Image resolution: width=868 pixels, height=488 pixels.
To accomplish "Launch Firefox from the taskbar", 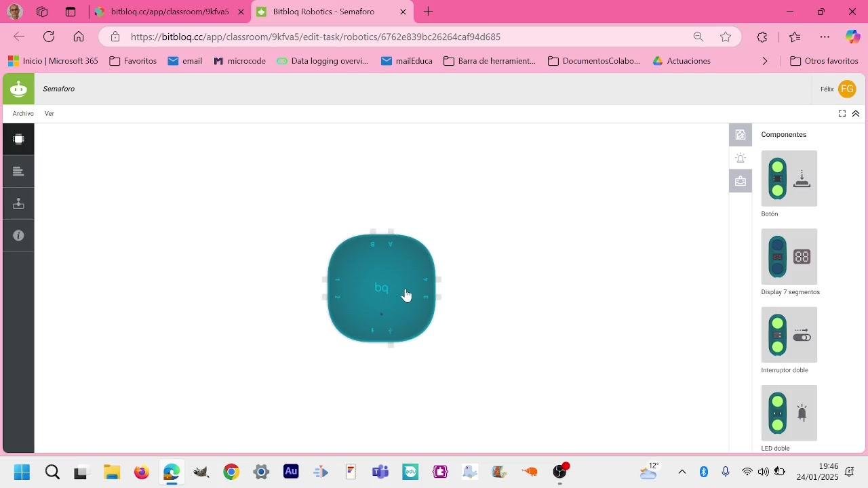I will [x=142, y=472].
